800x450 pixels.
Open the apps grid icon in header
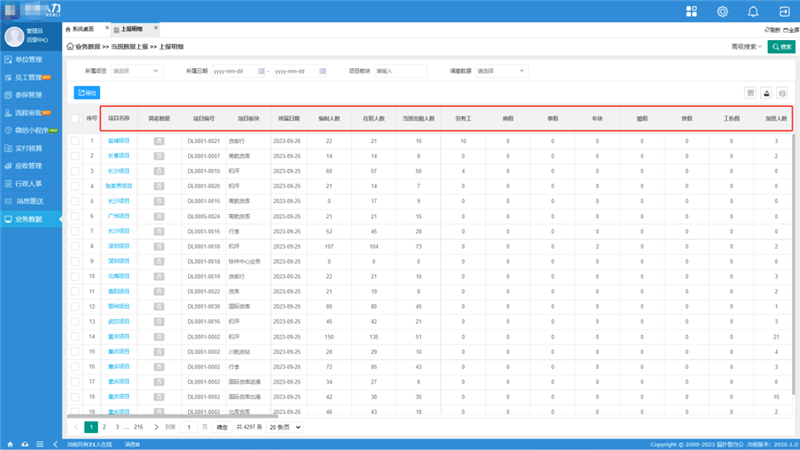[690, 12]
